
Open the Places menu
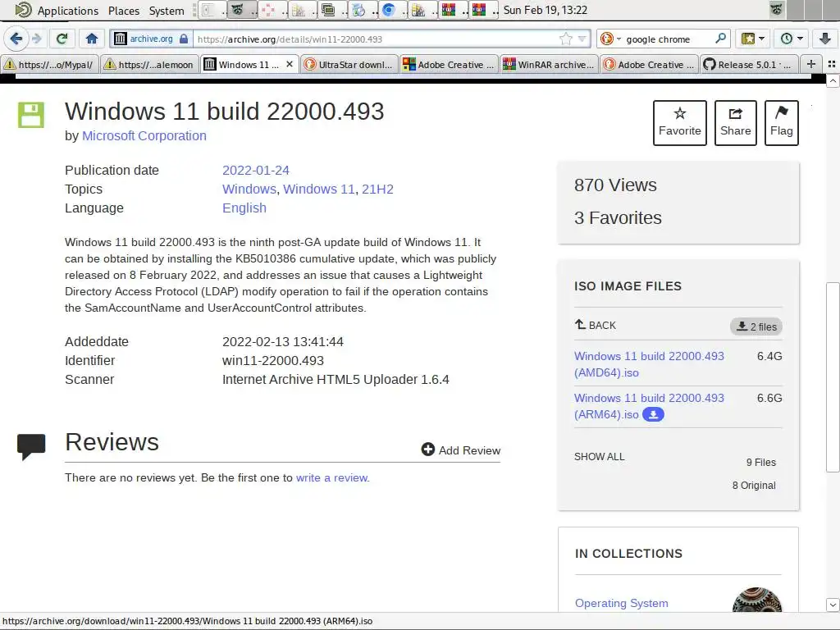[124, 10]
